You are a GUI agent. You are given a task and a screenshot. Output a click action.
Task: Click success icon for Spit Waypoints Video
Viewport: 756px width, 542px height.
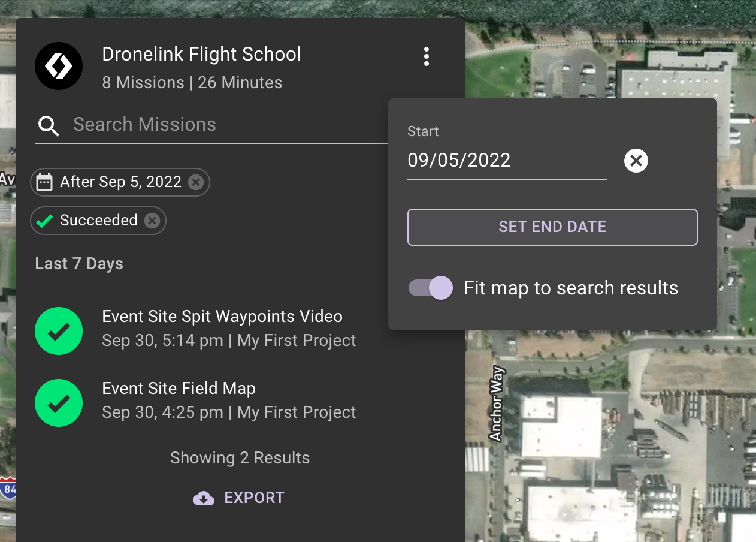point(59,331)
